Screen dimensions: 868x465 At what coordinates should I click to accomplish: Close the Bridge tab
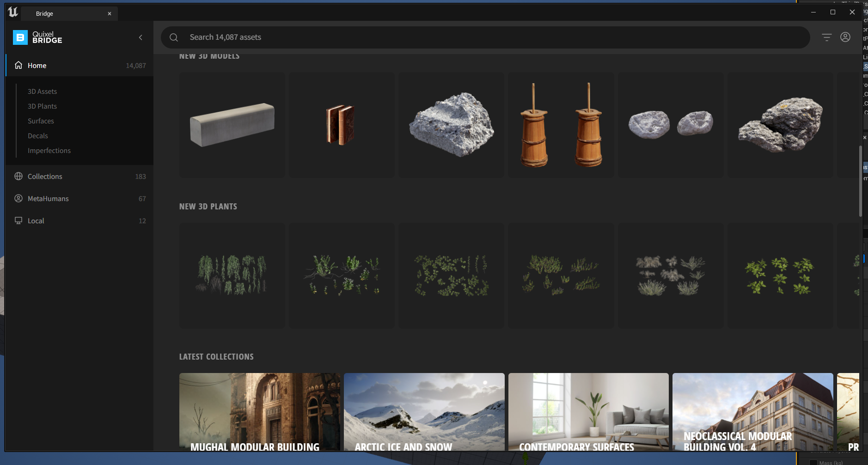coord(110,13)
